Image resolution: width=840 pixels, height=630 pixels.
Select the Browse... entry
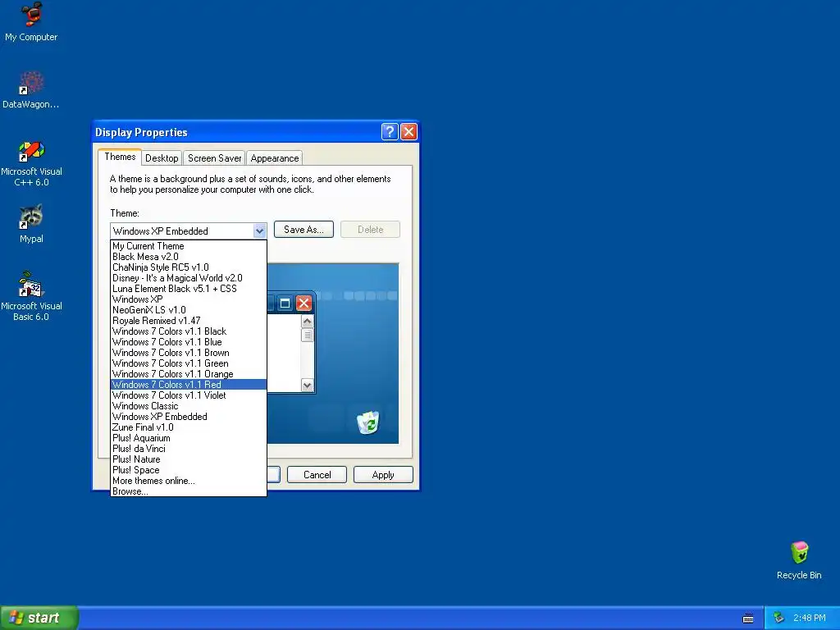[x=189, y=491]
